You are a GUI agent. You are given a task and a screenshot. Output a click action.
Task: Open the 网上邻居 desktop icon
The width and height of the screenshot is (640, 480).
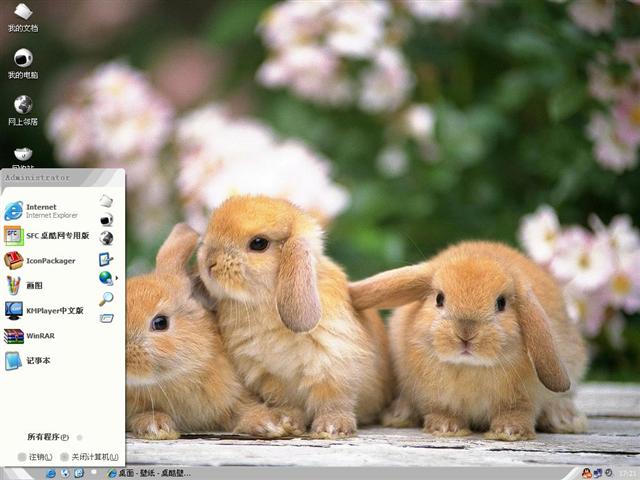tap(23, 110)
